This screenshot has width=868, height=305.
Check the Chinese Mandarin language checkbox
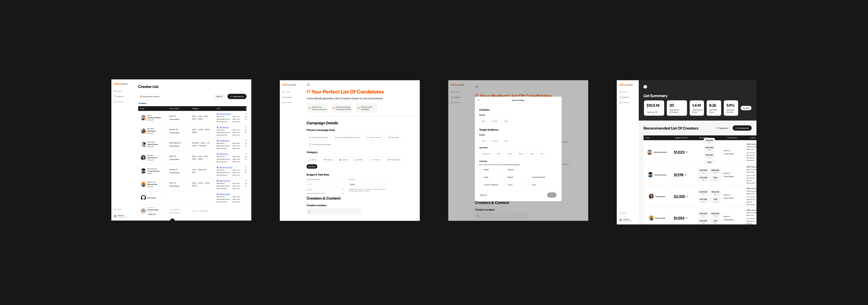[529, 177]
